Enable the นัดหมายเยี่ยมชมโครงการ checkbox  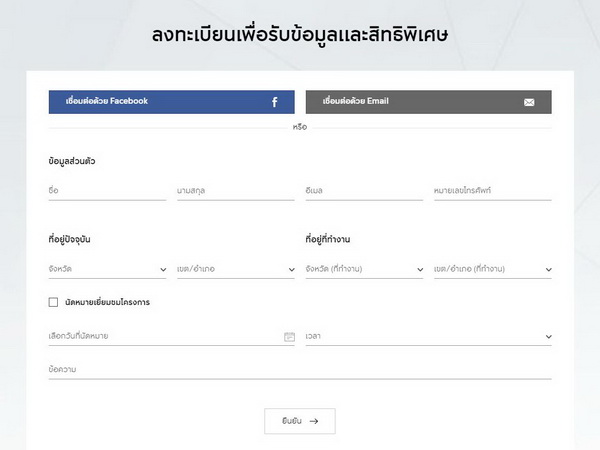coord(53,302)
